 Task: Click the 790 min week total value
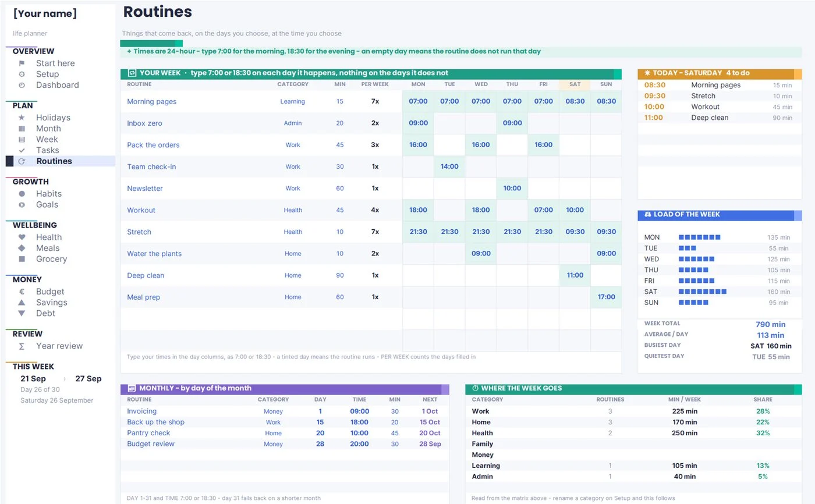click(x=771, y=325)
